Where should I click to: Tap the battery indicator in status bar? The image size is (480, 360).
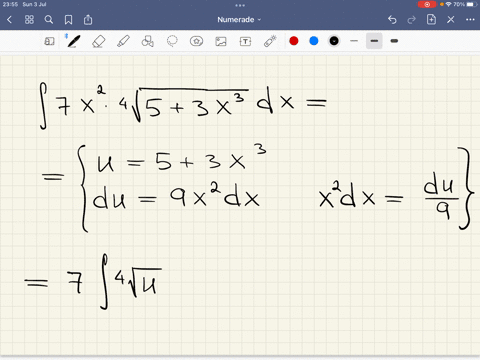(x=472, y=4)
